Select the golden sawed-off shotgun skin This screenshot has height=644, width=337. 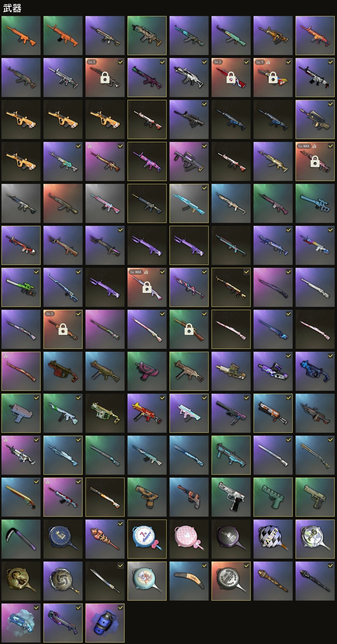(x=21, y=497)
